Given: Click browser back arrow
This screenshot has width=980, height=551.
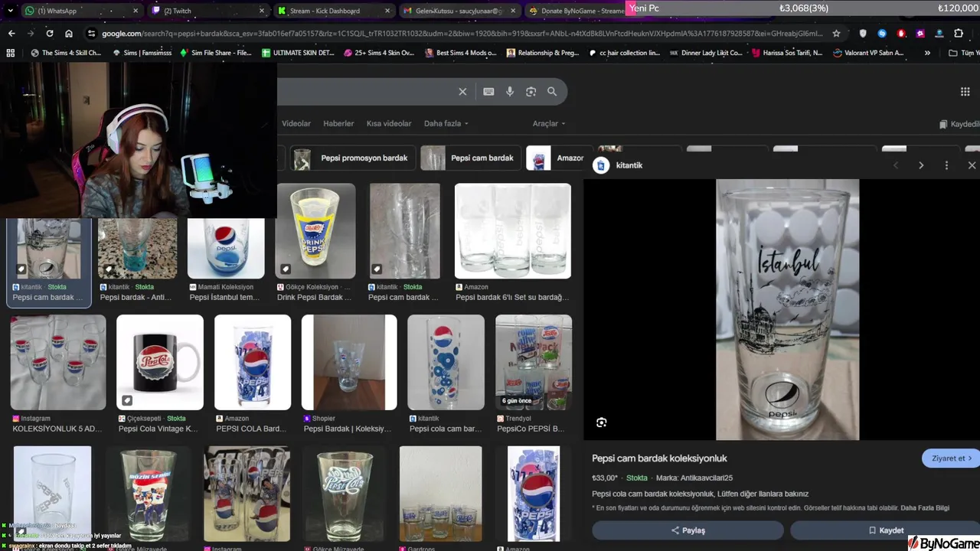Looking at the screenshot, I should coord(11,34).
